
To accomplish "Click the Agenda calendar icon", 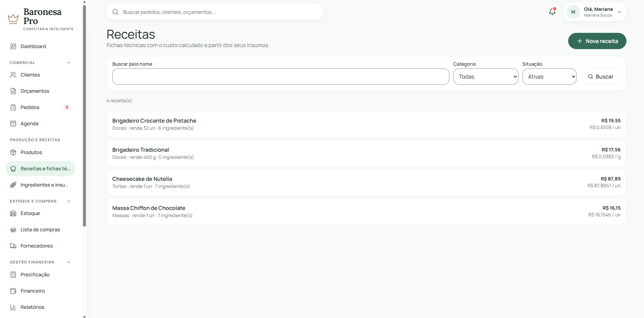I will [13, 124].
